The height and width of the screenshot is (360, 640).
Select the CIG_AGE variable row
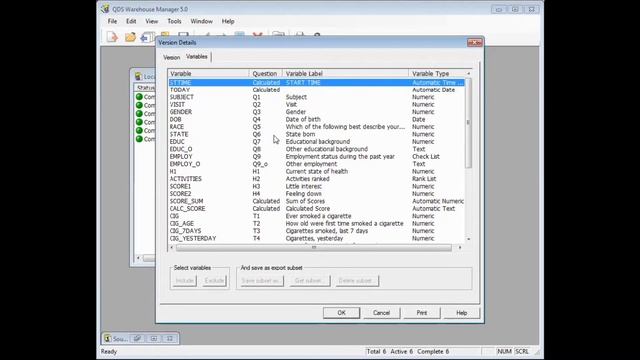pyautogui.click(x=316, y=223)
